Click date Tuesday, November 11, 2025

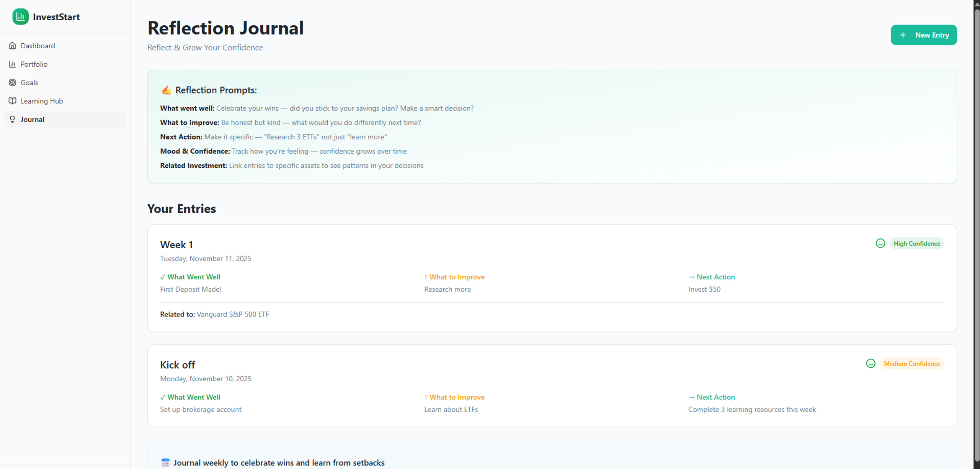[206, 259]
